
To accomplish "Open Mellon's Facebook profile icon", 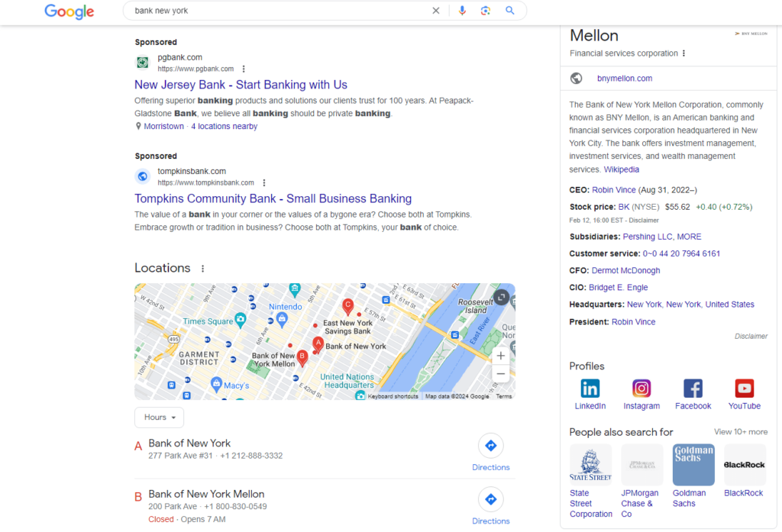I will point(693,389).
